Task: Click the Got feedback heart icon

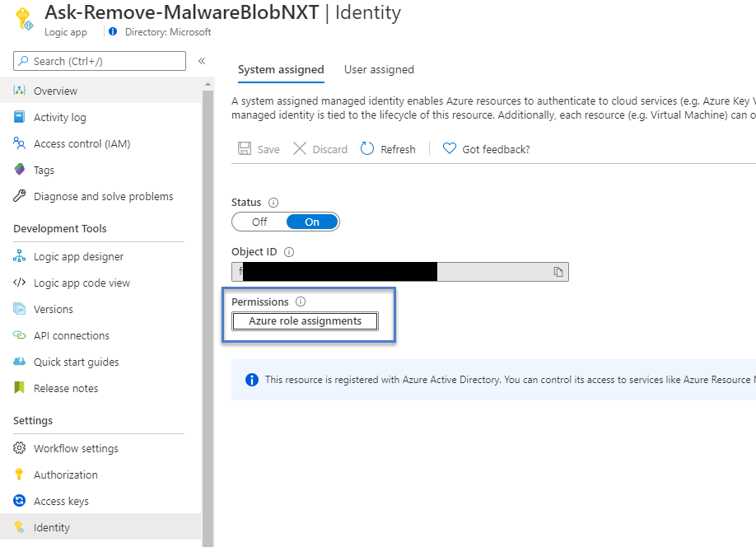Action: [x=450, y=148]
